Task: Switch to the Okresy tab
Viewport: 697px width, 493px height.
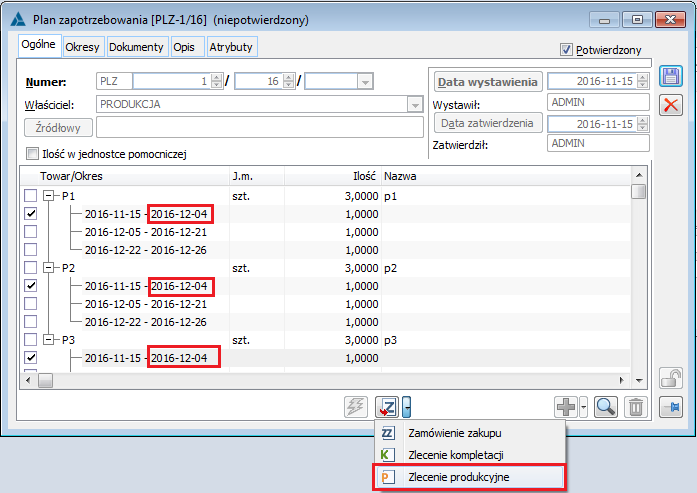Action: point(83,47)
